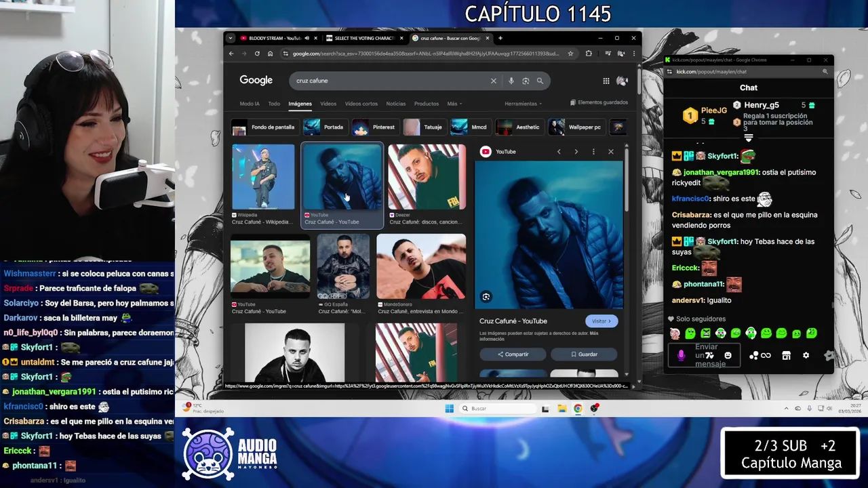Open Google Lens image search

tap(526, 81)
